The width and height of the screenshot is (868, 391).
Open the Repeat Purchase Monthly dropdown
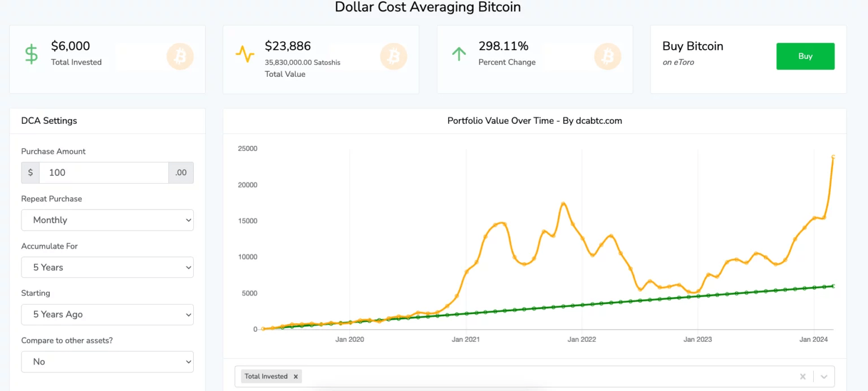(x=107, y=220)
